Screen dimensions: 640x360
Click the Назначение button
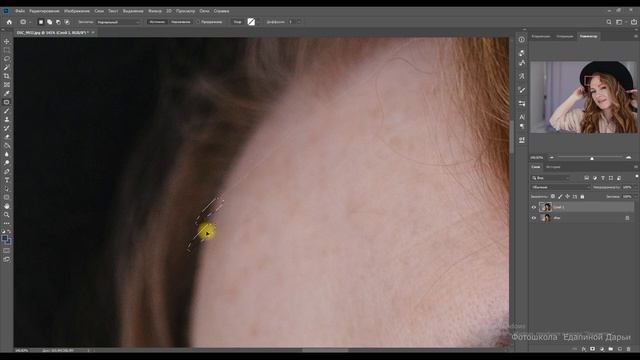(x=181, y=22)
